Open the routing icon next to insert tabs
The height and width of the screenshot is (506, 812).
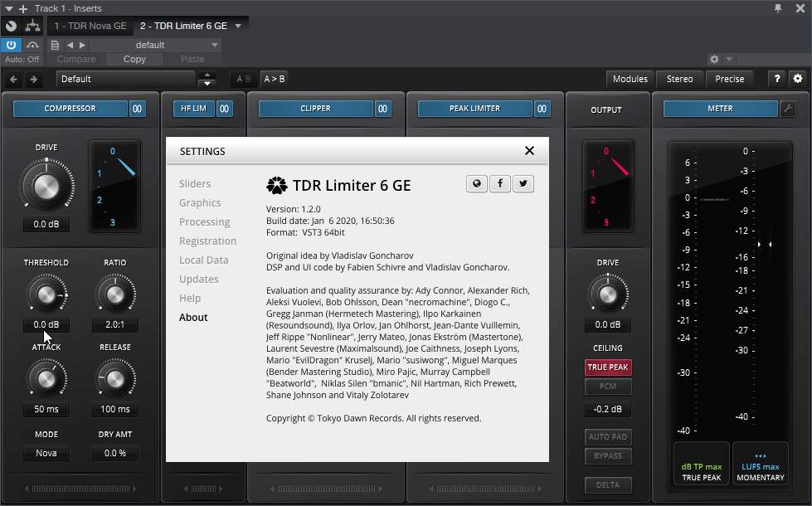coord(32,26)
